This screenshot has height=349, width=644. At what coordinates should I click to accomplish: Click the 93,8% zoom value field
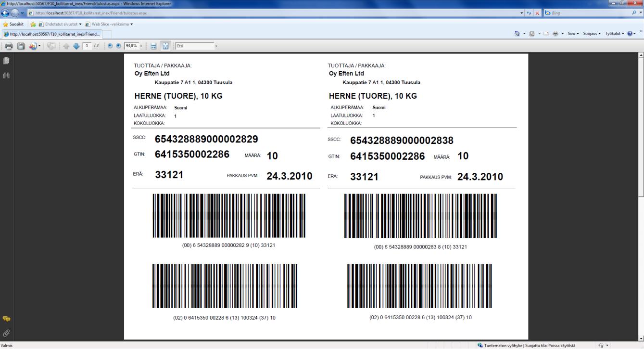131,46
